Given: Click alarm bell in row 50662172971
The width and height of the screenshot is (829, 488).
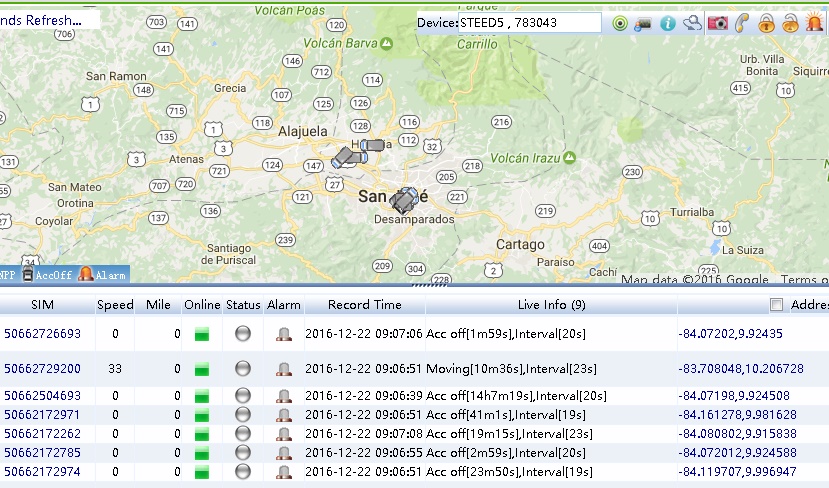Looking at the screenshot, I should pos(284,415).
